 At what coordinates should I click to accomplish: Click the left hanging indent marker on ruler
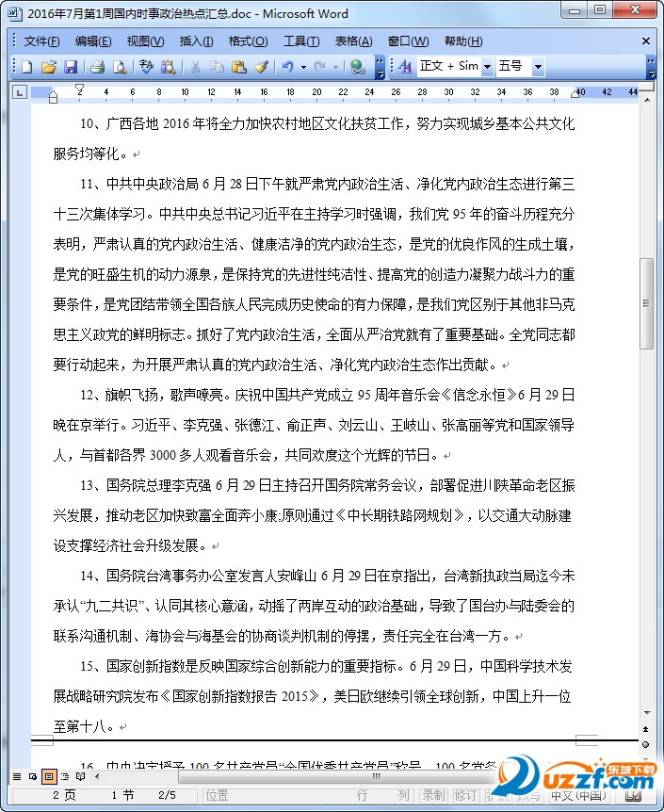(53, 96)
